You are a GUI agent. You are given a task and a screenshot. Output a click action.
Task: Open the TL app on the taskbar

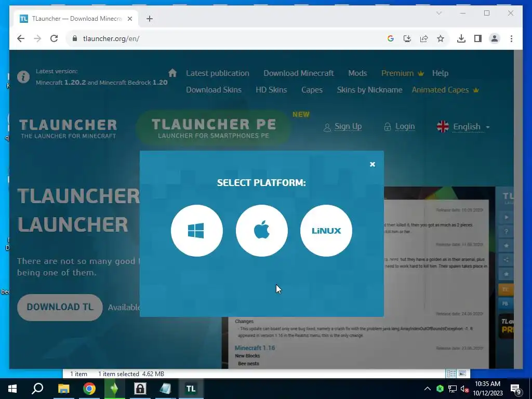coord(191,389)
